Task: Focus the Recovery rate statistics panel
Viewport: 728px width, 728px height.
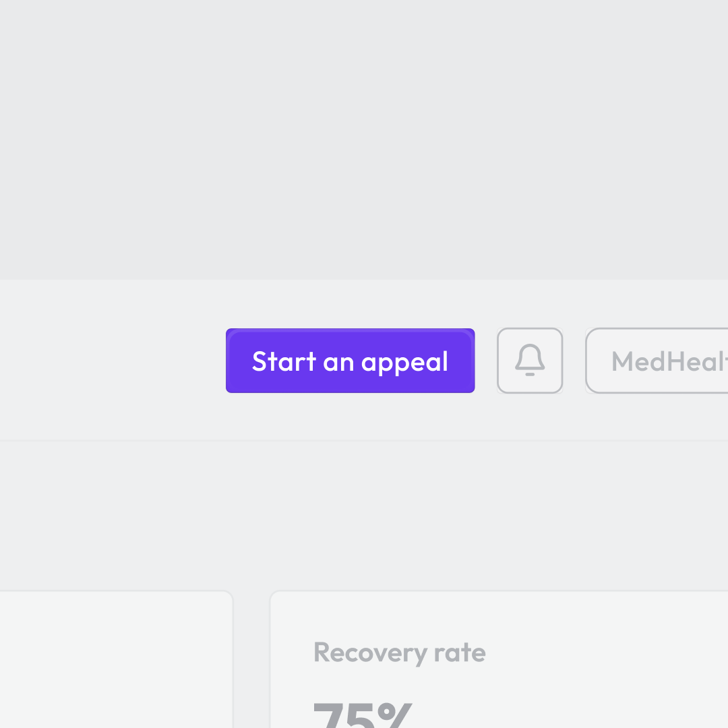Action: point(499,659)
